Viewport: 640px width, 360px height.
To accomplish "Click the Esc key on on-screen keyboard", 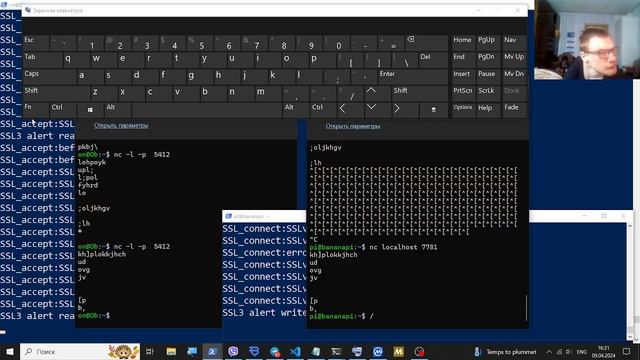I will pos(36,42).
